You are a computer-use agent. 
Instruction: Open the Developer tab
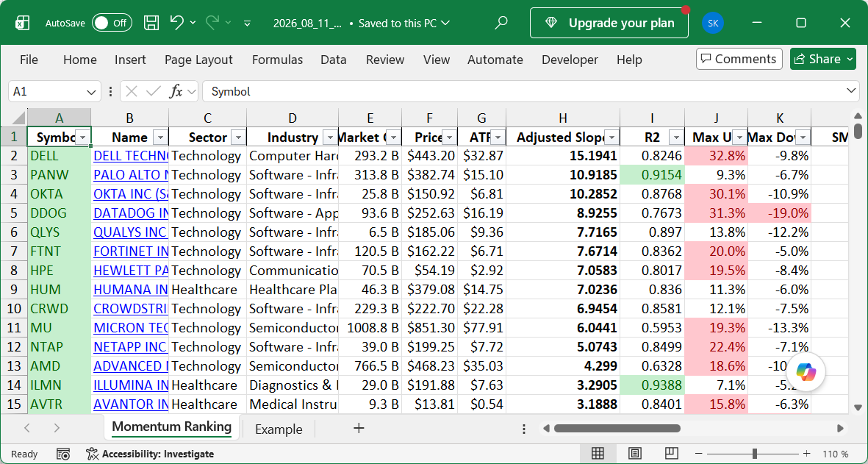pyautogui.click(x=570, y=60)
